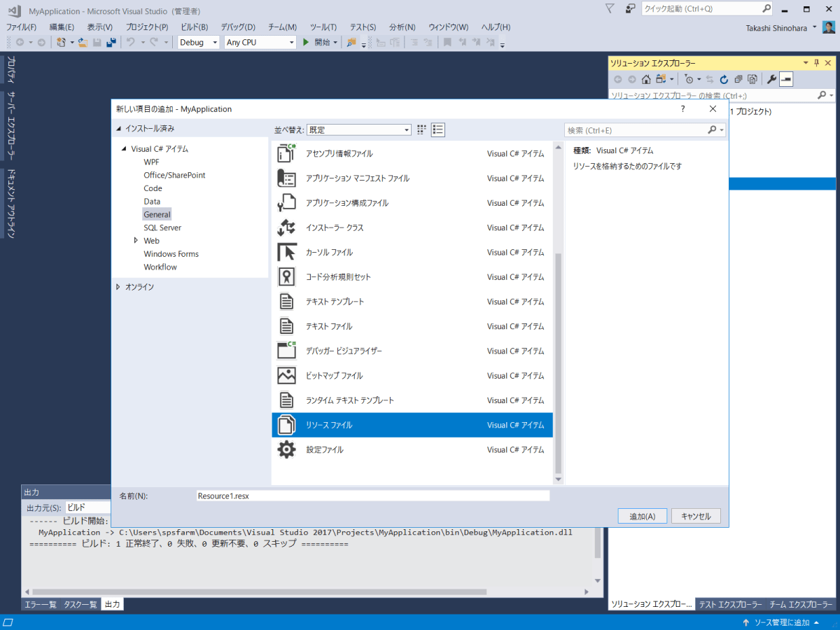Select the 設定ファイル template

[x=412, y=449]
